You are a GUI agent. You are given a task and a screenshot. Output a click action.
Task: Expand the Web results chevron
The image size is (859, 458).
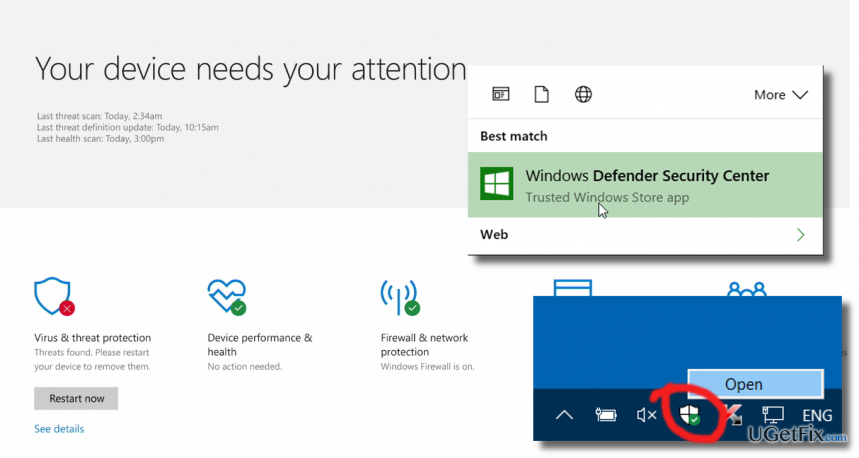(800, 235)
